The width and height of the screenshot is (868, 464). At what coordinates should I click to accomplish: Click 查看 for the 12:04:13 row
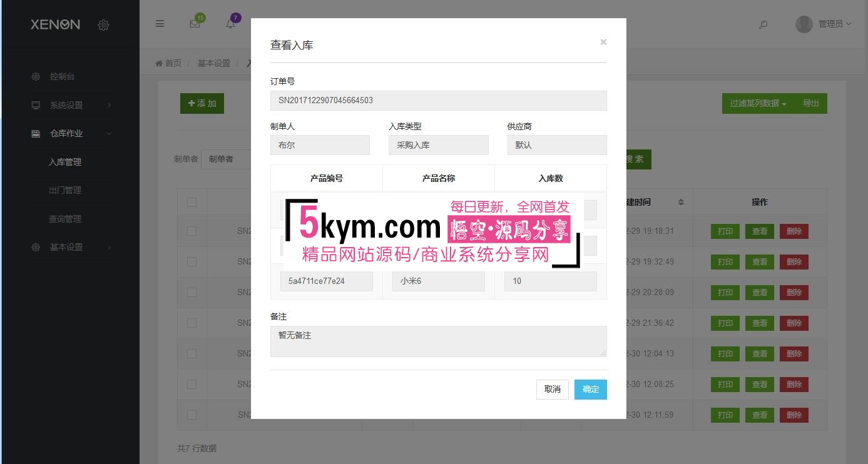pos(760,354)
